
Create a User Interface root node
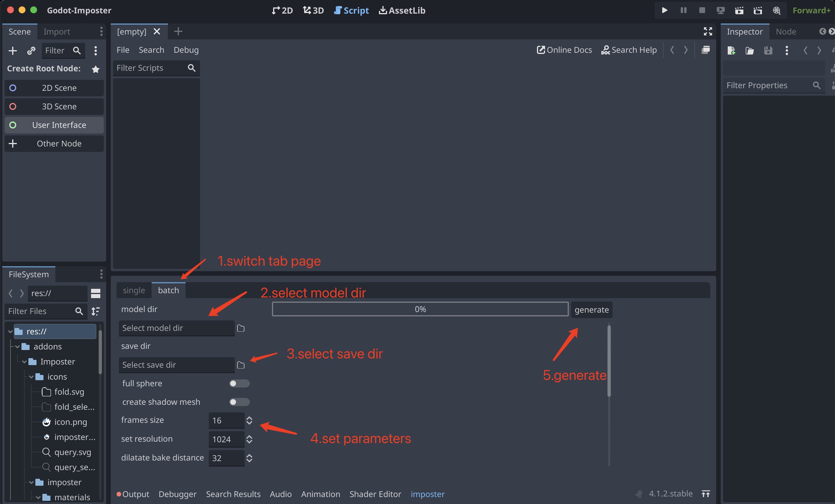point(54,125)
